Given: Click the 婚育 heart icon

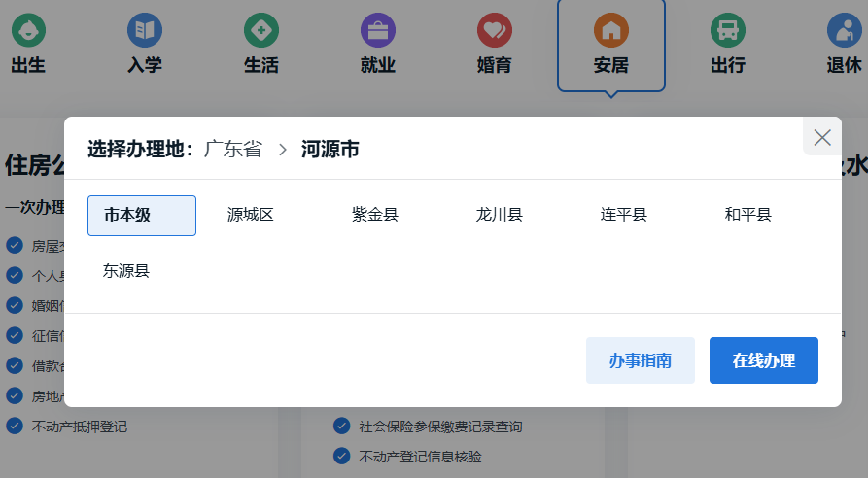Looking at the screenshot, I should point(495,30).
